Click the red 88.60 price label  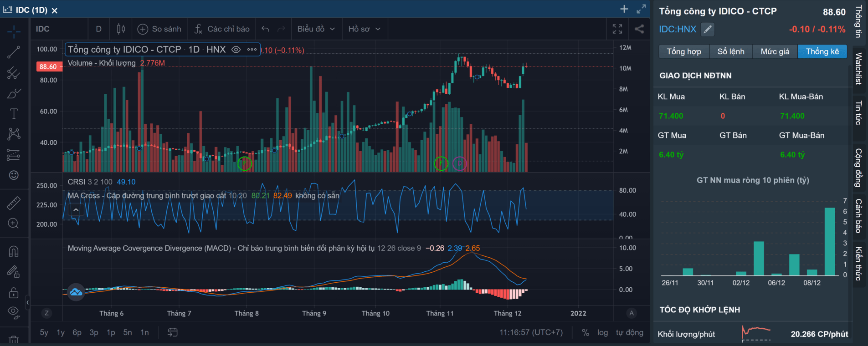[48, 66]
